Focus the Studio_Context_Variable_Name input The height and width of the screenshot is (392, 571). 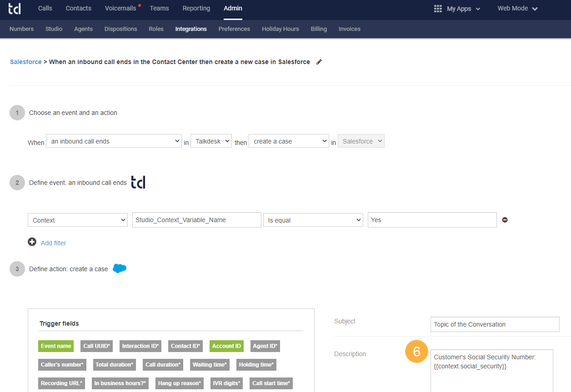pyautogui.click(x=197, y=220)
